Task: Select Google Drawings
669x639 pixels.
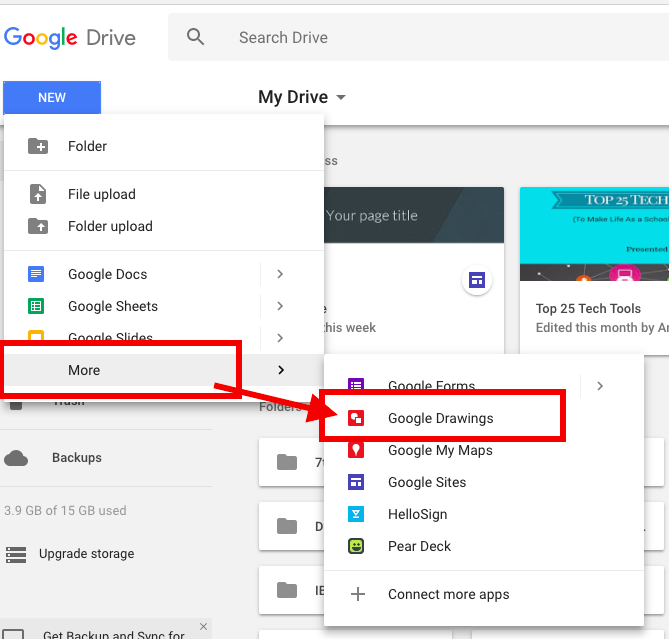Action: pyautogui.click(x=484, y=418)
